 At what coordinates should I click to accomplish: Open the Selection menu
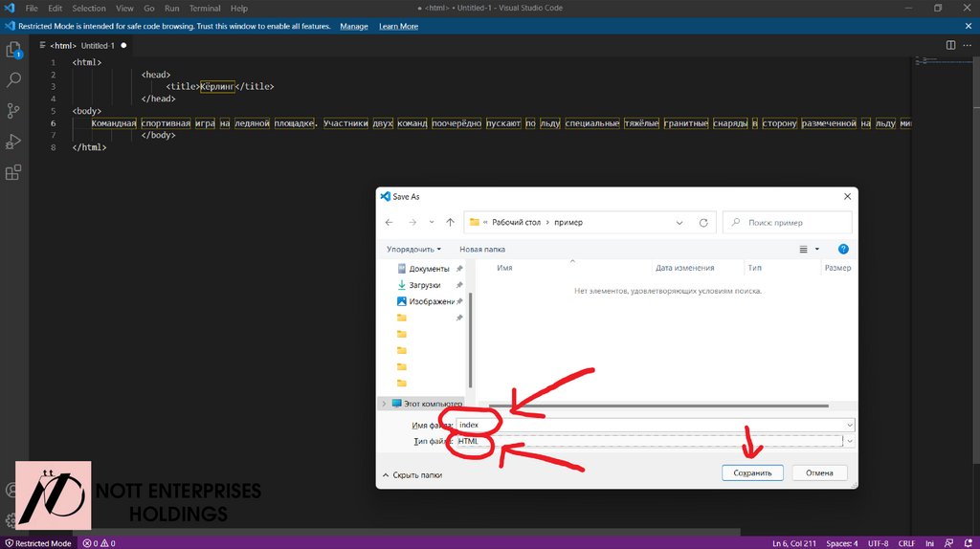coord(89,9)
